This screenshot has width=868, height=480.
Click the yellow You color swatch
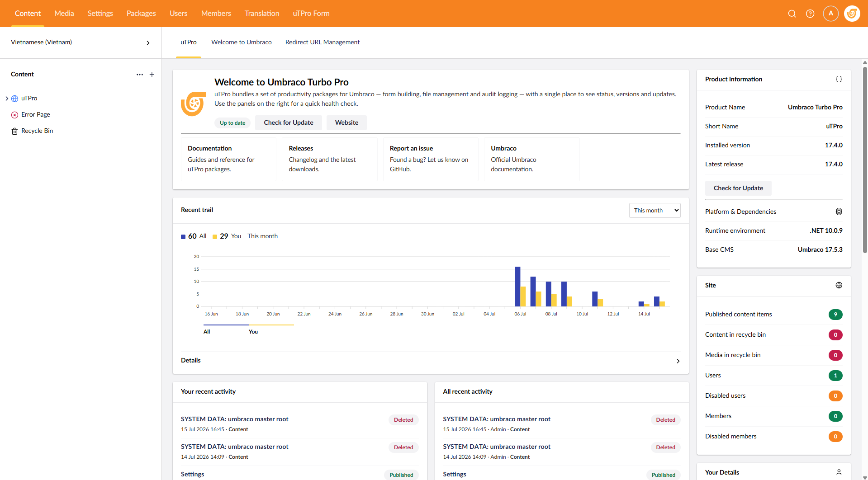coord(215,237)
